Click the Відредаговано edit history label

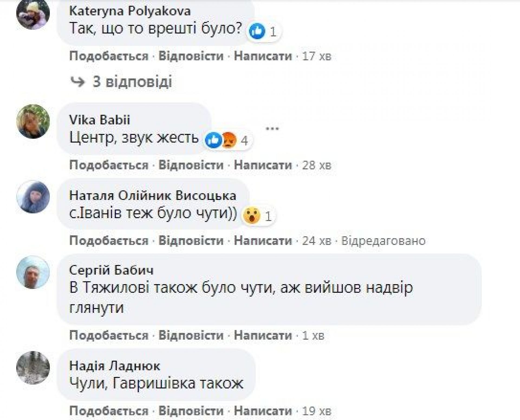(383, 241)
